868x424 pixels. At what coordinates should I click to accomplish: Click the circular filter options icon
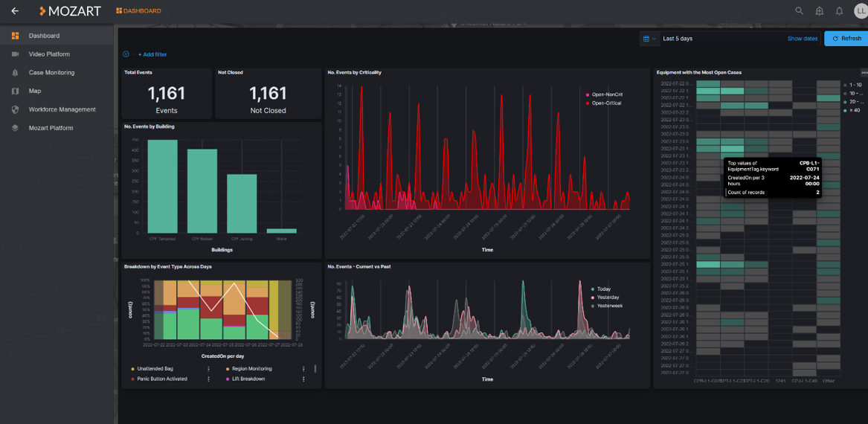(x=126, y=54)
